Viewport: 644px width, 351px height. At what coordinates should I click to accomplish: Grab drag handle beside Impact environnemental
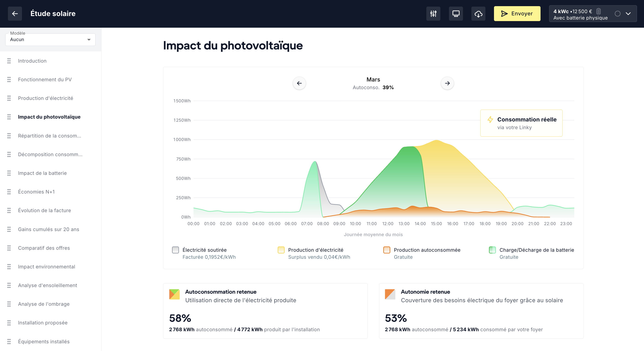9,267
